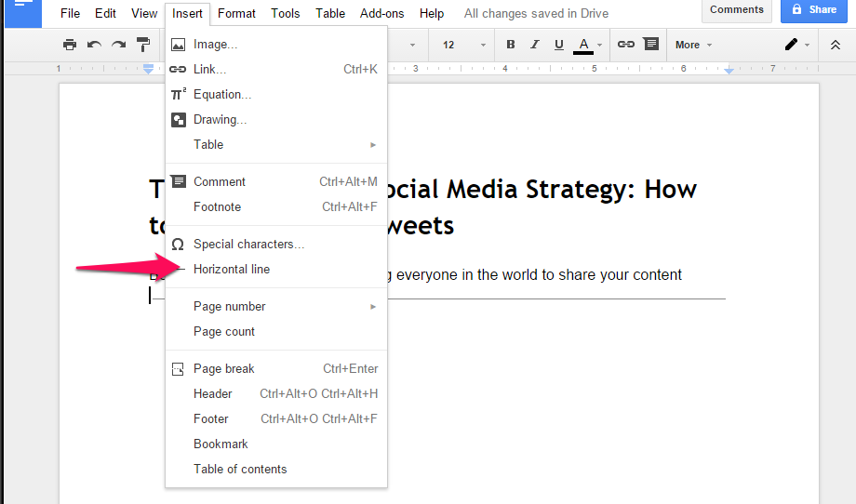Expand the Page number submenu
856x504 pixels.
[x=276, y=306]
